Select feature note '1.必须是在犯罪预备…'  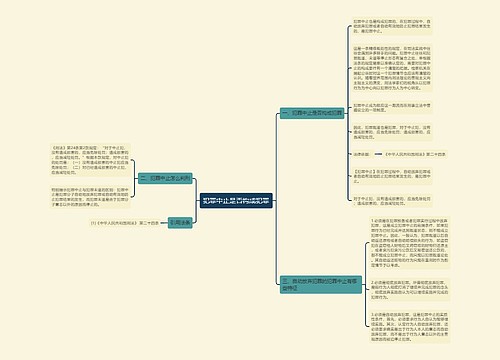click(x=410, y=243)
